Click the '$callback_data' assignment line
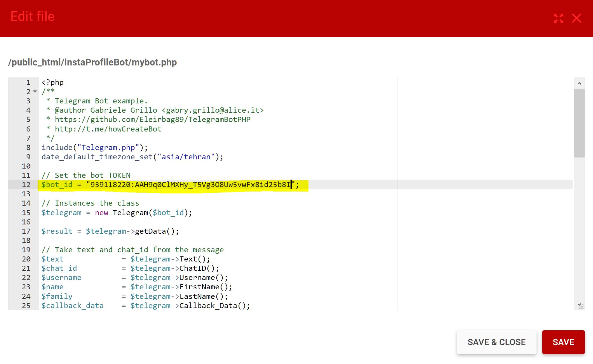Viewport: 593px width, 364px height. (146, 306)
